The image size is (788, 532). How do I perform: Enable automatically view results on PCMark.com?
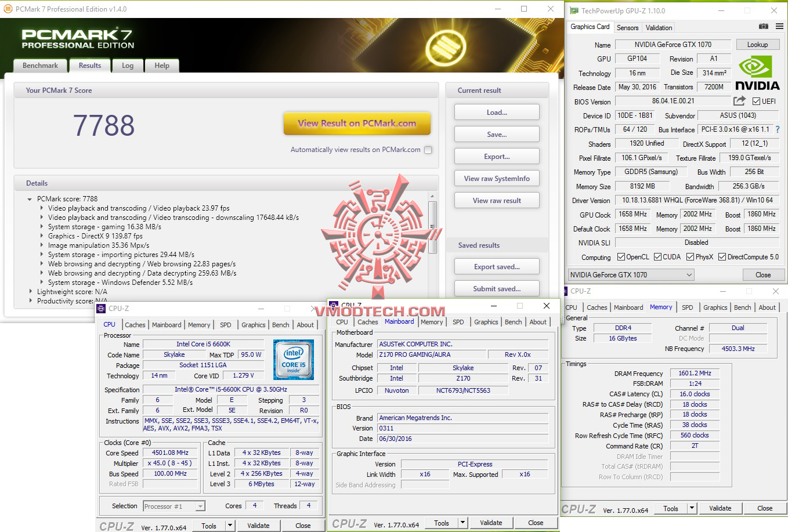coord(428,149)
